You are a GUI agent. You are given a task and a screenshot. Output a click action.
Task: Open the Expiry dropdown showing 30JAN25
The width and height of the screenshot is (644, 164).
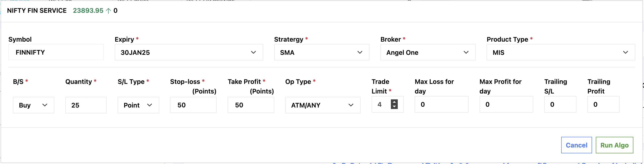(x=188, y=53)
